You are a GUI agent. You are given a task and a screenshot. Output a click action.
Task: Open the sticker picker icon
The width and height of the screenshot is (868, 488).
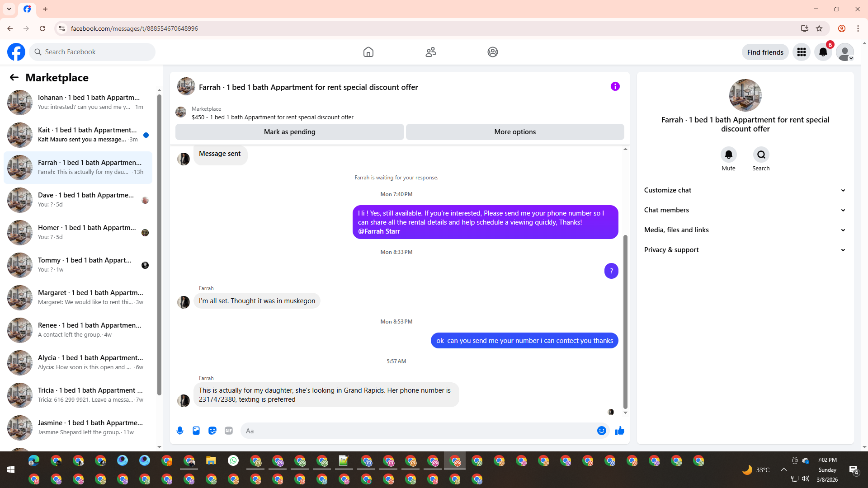(x=212, y=431)
